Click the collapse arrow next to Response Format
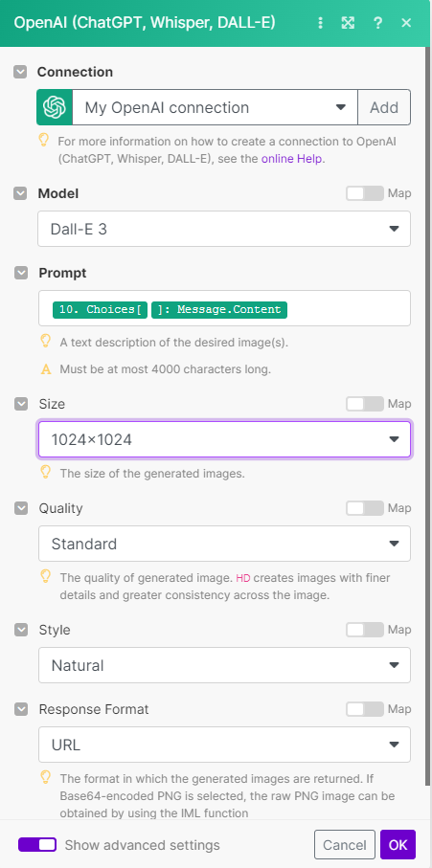Screen dimensions: 432x868 point(20,709)
